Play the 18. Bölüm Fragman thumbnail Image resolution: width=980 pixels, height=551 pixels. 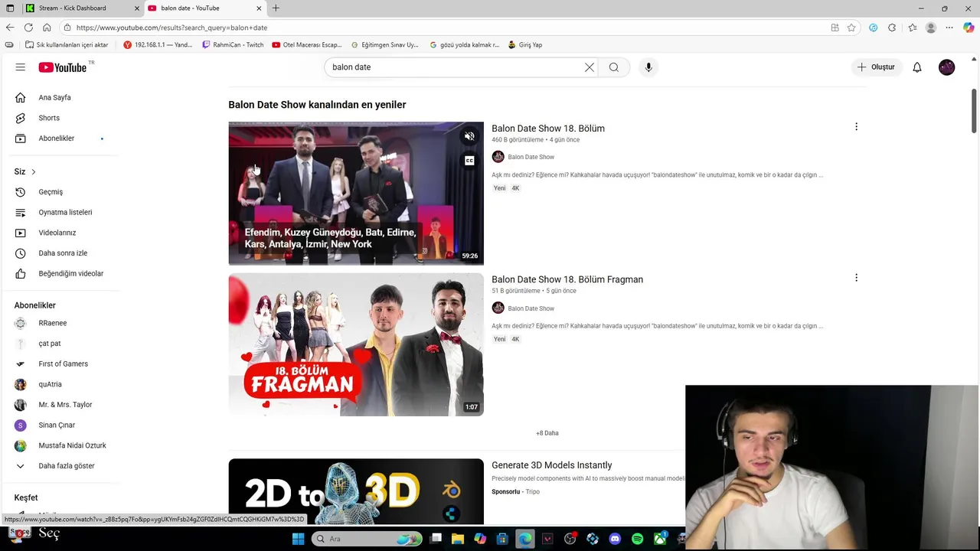[356, 344]
